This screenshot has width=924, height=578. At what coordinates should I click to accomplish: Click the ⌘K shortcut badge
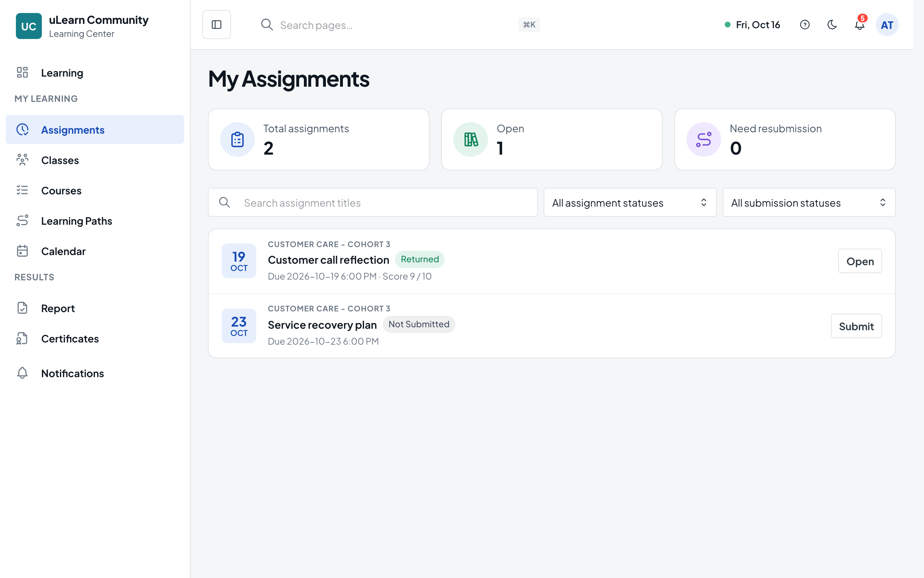(x=529, y=25)
